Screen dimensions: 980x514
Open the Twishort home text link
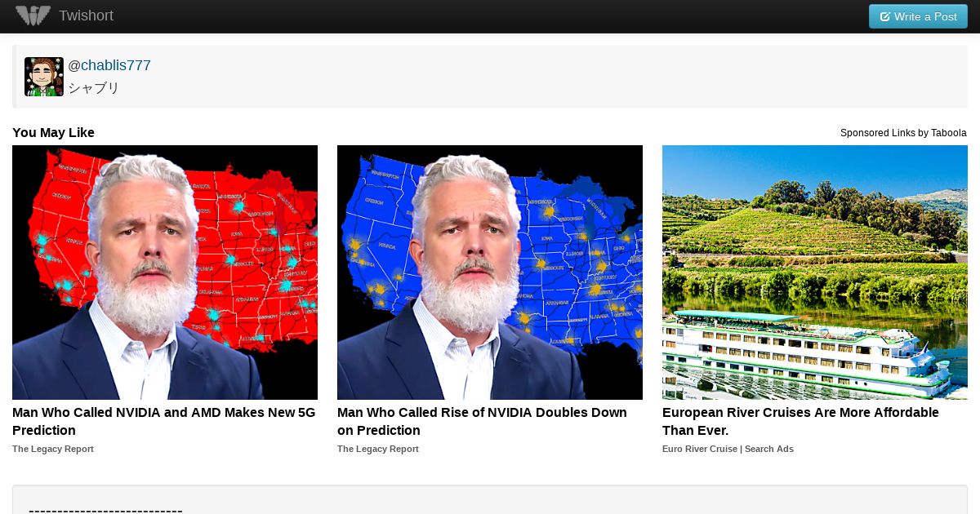pyautogui.click(x=86, y=16)
